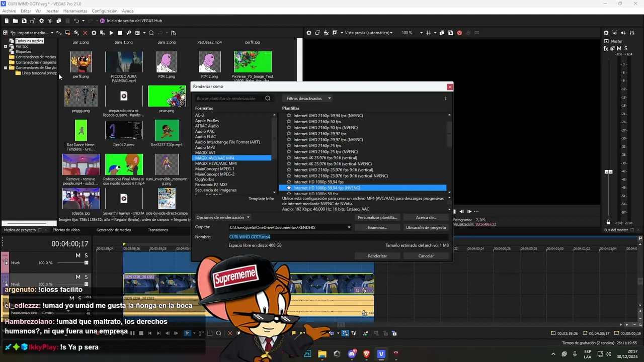
Task: Open File Explorer from taskbar
Action: (x=322, y=354)
